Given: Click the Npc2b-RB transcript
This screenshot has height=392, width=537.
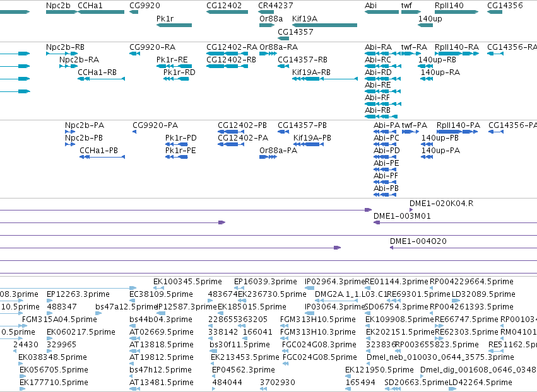Looking at the screenshot, I should (x=62, y=54).
